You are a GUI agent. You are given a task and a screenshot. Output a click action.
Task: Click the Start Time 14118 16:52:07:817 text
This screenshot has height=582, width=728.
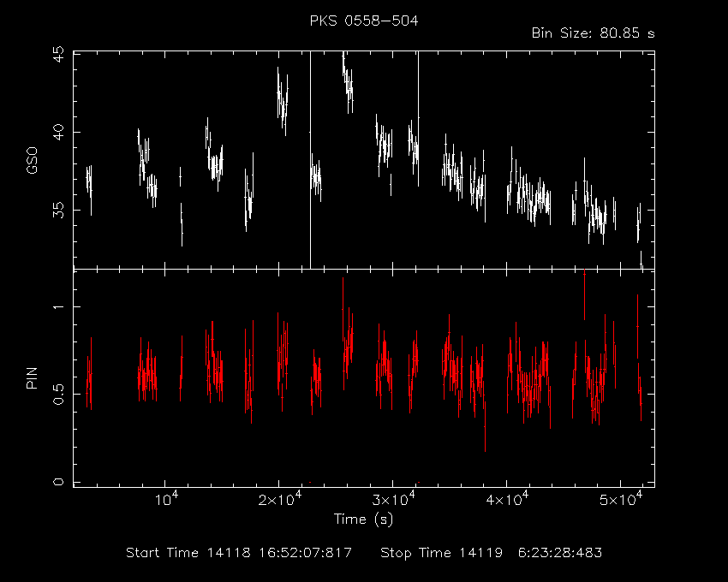click(239, 553)
